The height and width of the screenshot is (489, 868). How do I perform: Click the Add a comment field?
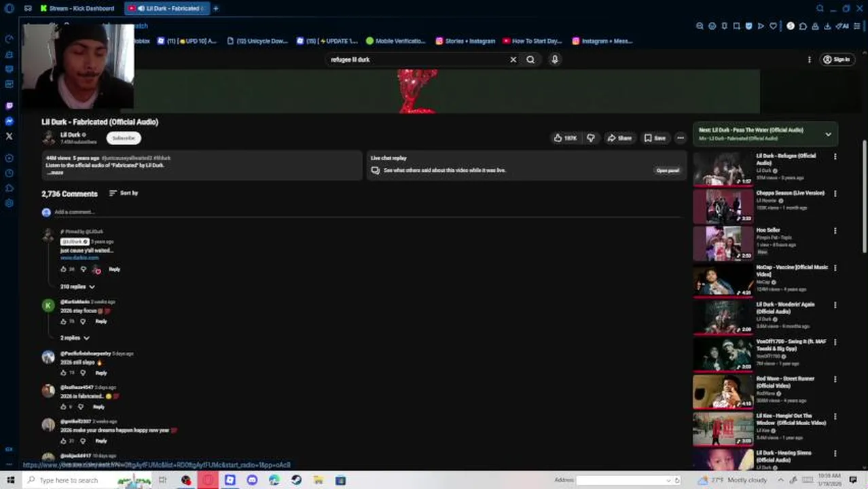pyautogui.click(x=367, y=212)
